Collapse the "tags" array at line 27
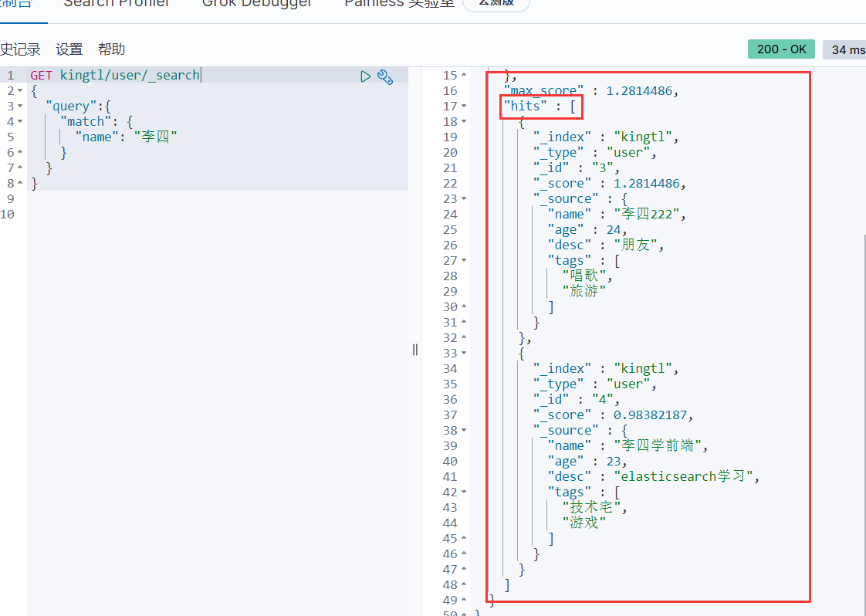 click(x=463, y=260)
